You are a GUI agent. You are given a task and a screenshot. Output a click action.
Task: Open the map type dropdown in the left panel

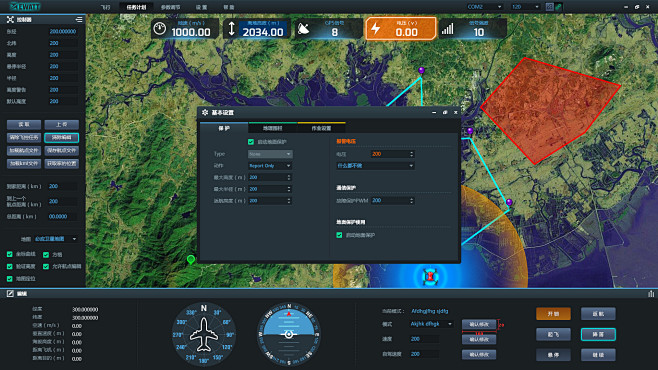(x=55, y=239)
